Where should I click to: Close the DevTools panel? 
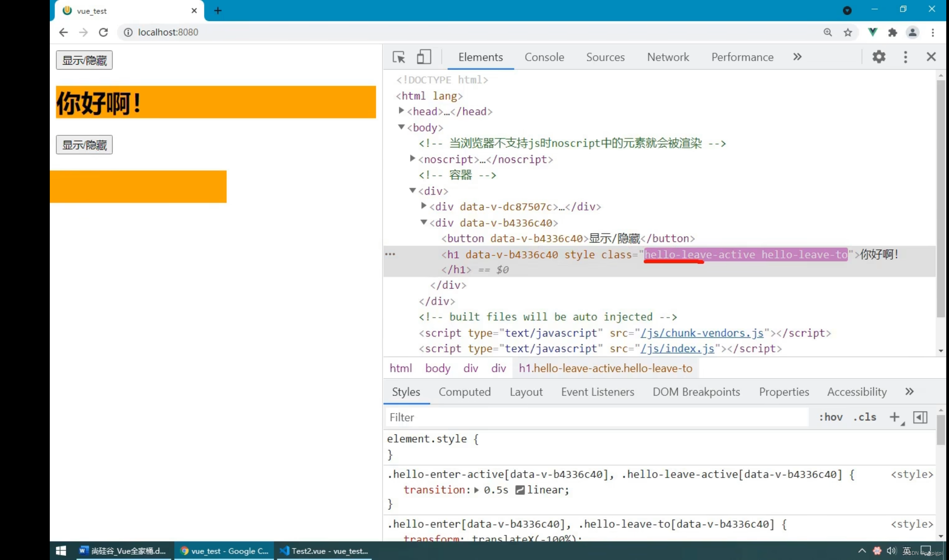pyautogui.click(x=931, y=57)
